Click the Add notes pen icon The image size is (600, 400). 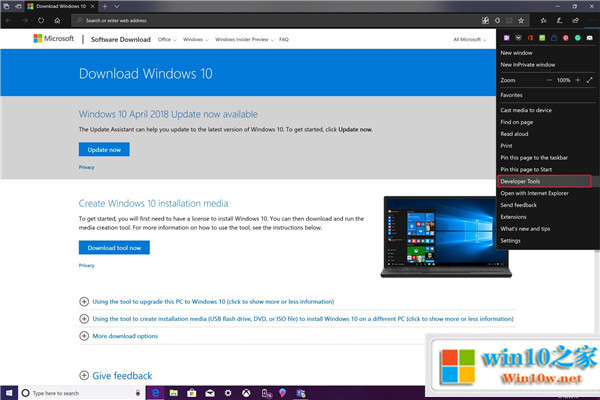(559, 20)
